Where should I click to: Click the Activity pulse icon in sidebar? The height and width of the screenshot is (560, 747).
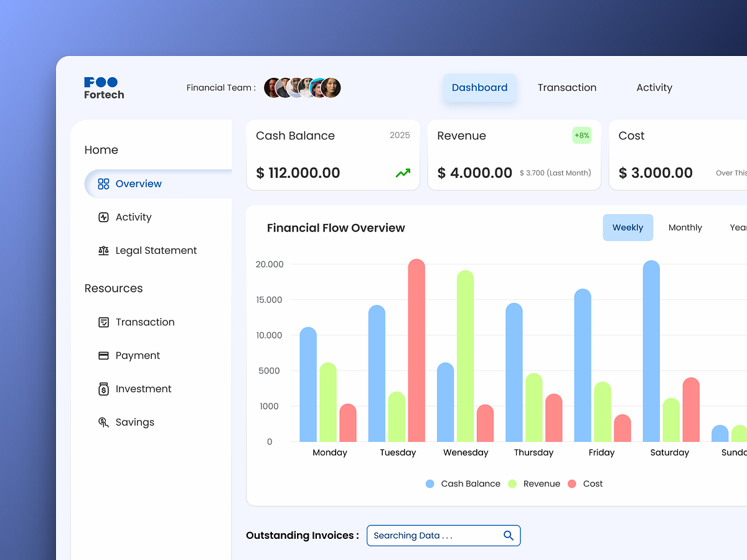[x=103, y=217]
